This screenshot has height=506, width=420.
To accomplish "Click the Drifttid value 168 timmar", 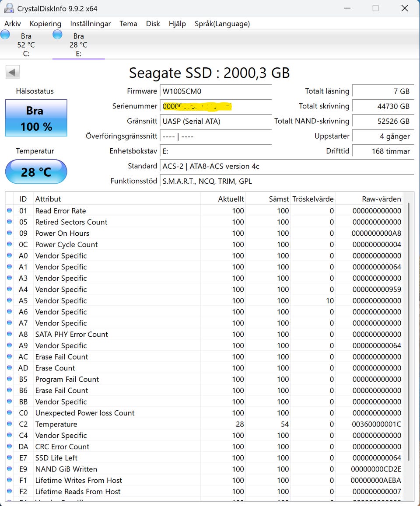I will (x=383, y=151).
